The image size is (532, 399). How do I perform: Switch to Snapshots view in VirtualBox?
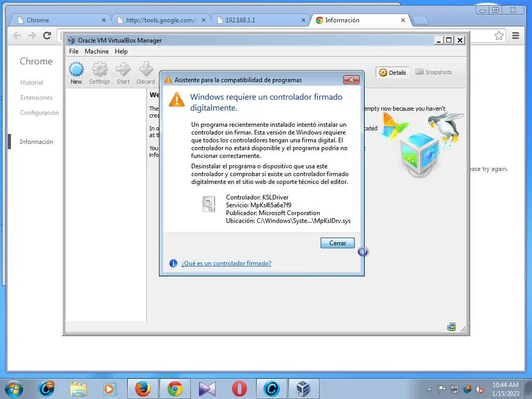(434, 72)
